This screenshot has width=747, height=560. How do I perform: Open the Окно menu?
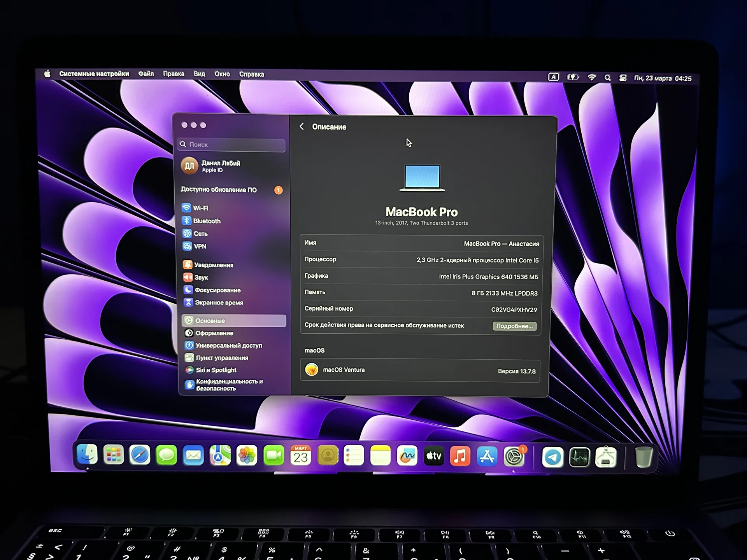pyautogui.click(x=222, y=74)
